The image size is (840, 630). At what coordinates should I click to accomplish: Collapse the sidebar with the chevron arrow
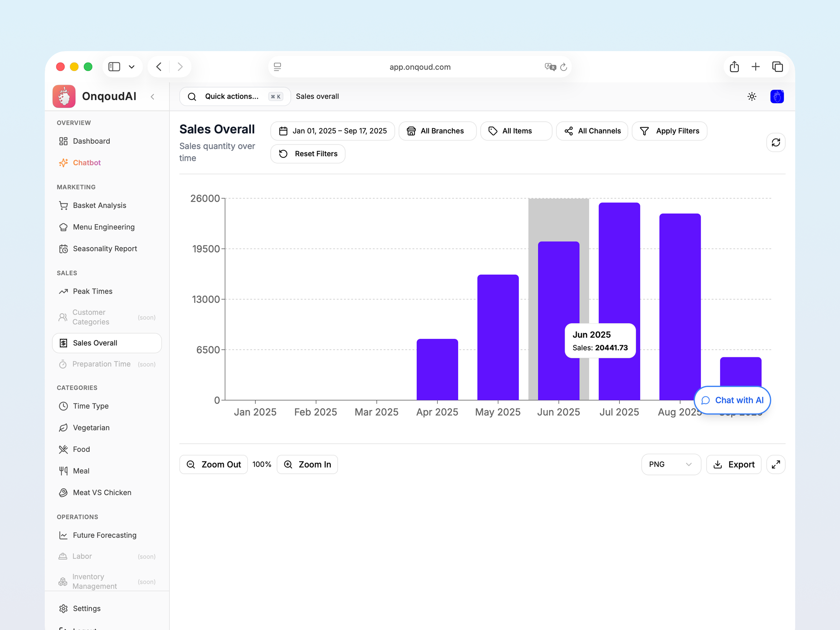pyautogui.click(x=153, y=97)
